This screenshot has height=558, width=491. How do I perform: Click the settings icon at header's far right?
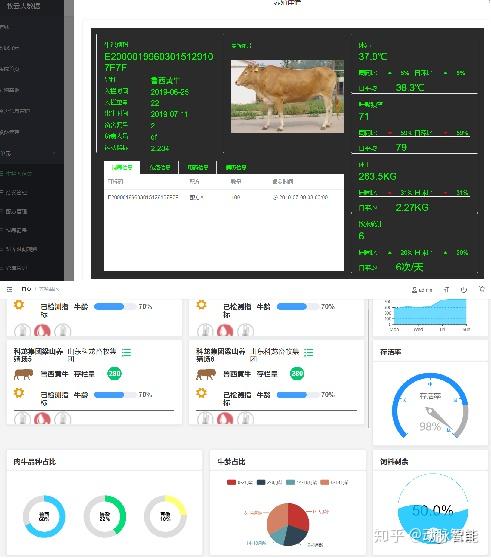click(x=482, y=289)
